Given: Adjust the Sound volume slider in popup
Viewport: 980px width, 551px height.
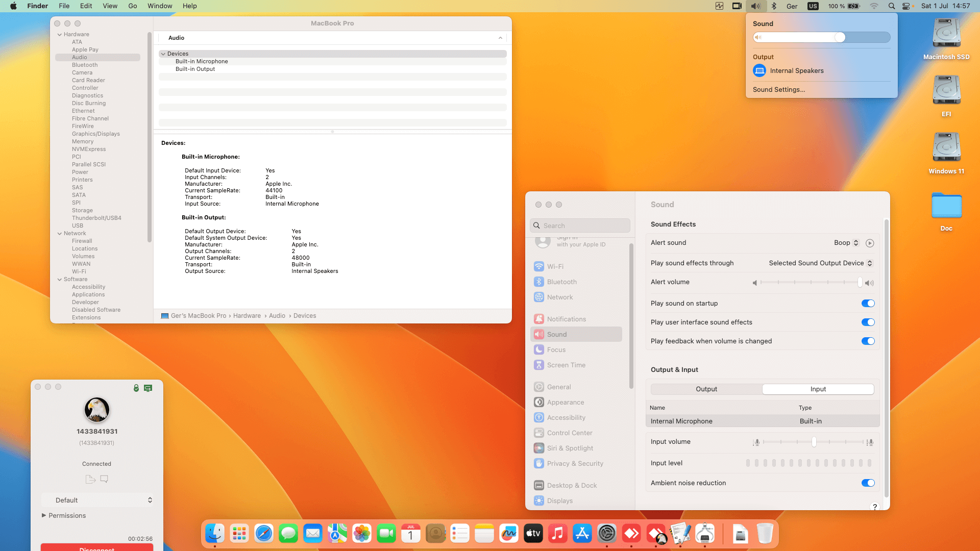Looking at the screenshot, I should tap(821, 37).
